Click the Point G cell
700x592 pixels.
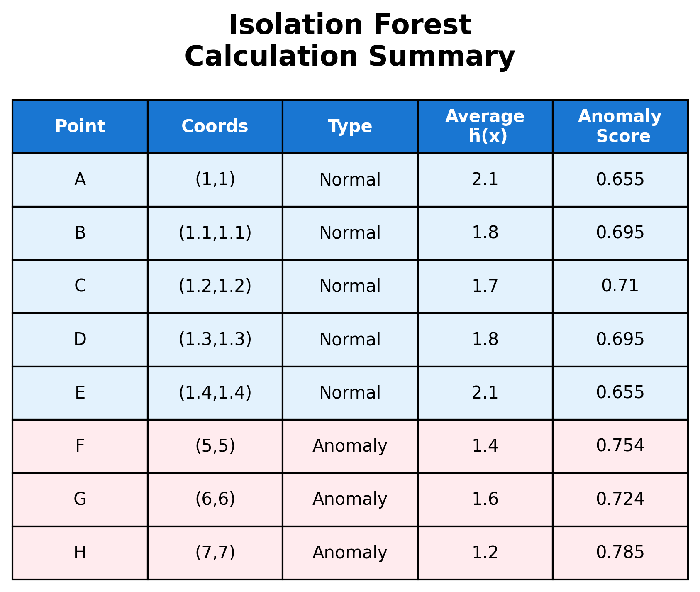80,499
